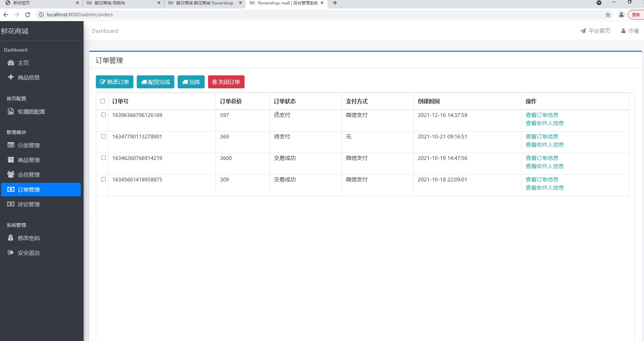Screen dimensions: 644x341
Task: Check the box for order 16396366796126169
Action: [103, 115]
